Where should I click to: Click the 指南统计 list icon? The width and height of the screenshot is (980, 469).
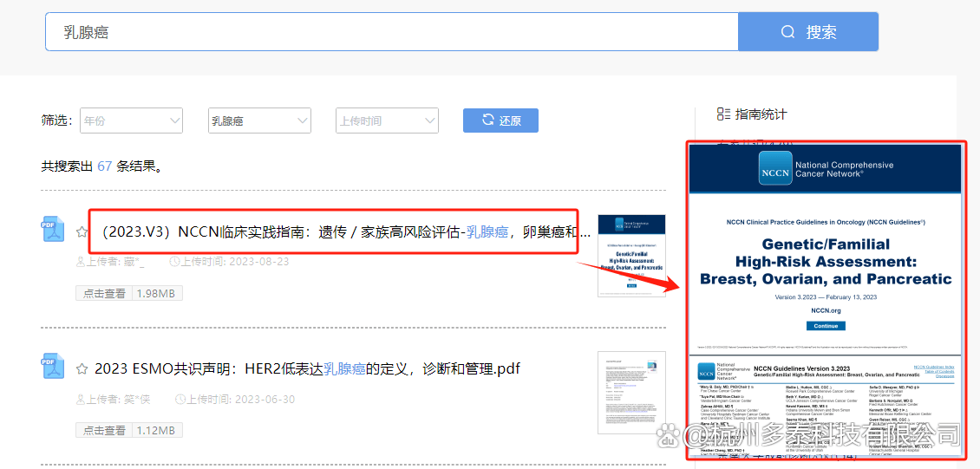pos(723,114)
